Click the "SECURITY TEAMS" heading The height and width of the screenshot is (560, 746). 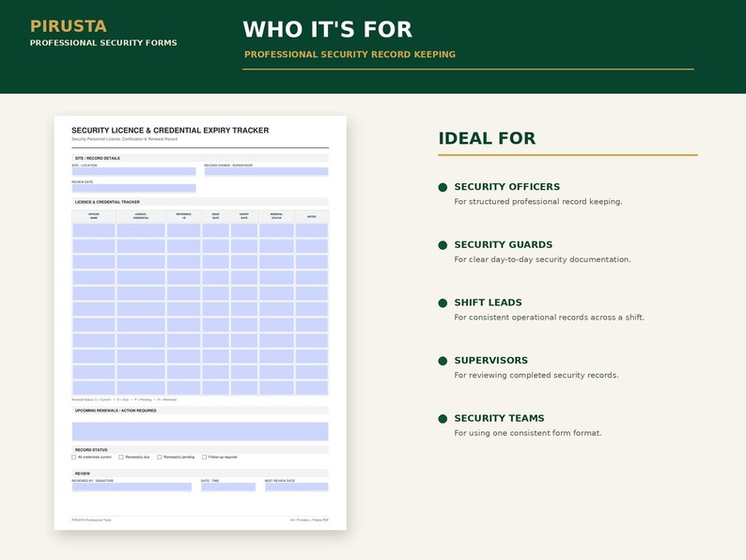[499, 418]
